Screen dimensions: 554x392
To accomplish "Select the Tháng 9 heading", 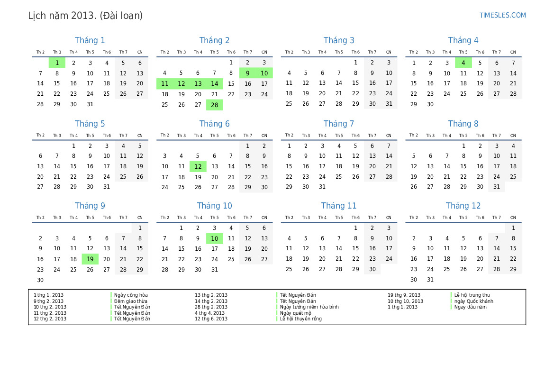I will (x=90, y=206).
